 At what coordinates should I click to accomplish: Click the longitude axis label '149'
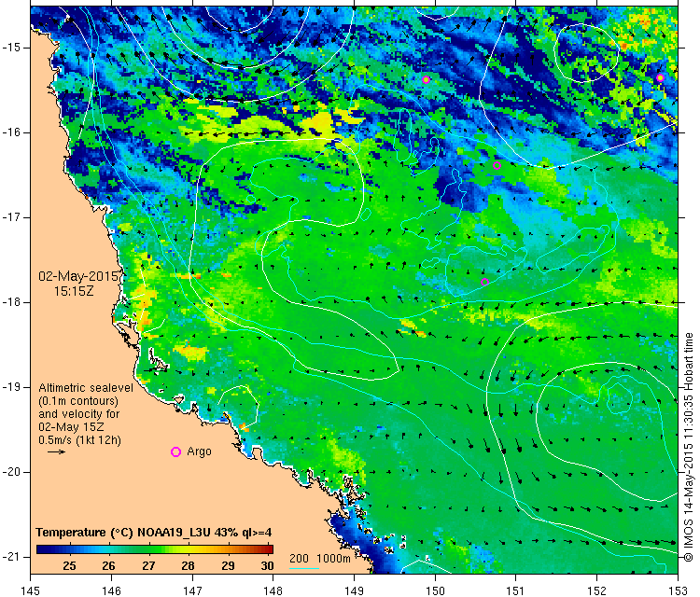(354, 590)
